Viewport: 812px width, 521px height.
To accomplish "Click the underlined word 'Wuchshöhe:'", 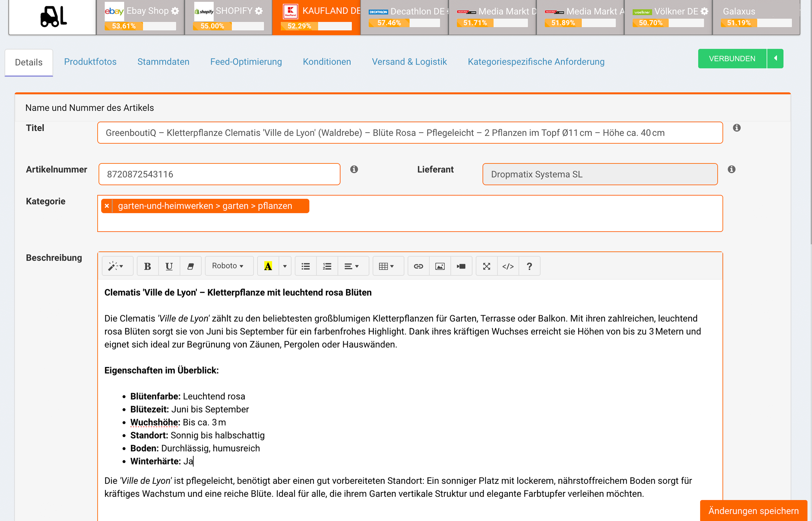I will pyautogui.click(x=156, y=423).
